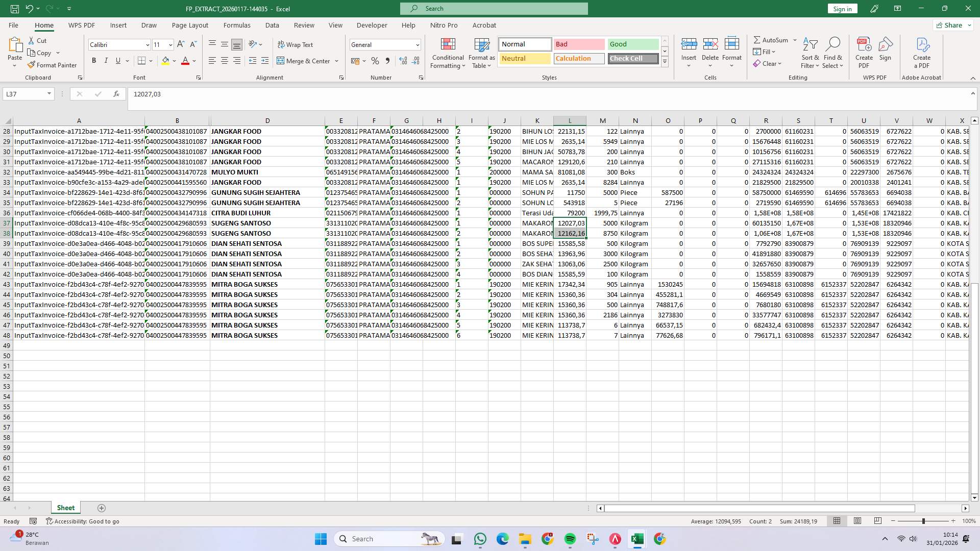Open Conditional Formatting options

tap(448, 53)
